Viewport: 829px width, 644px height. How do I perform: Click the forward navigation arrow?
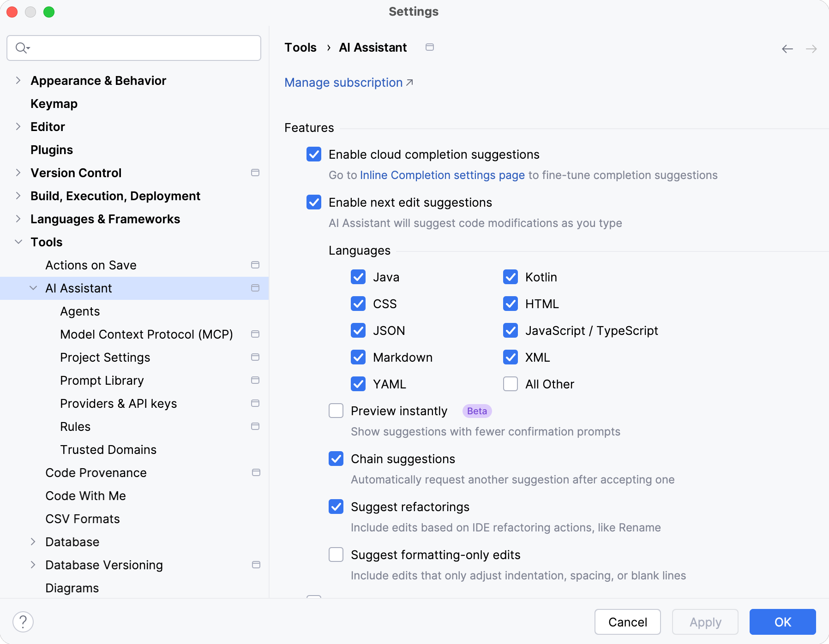(811, 48)
